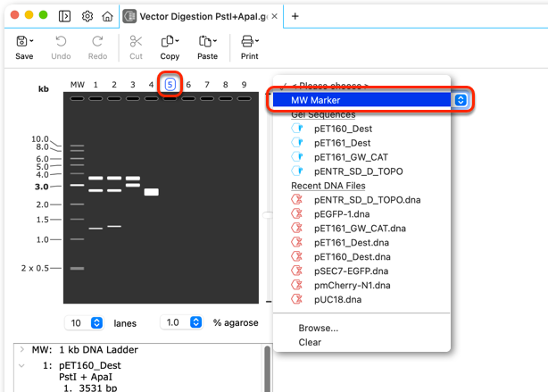Go to the home icon
Viewport: 548px width, 392px height.
coord(107,16)
